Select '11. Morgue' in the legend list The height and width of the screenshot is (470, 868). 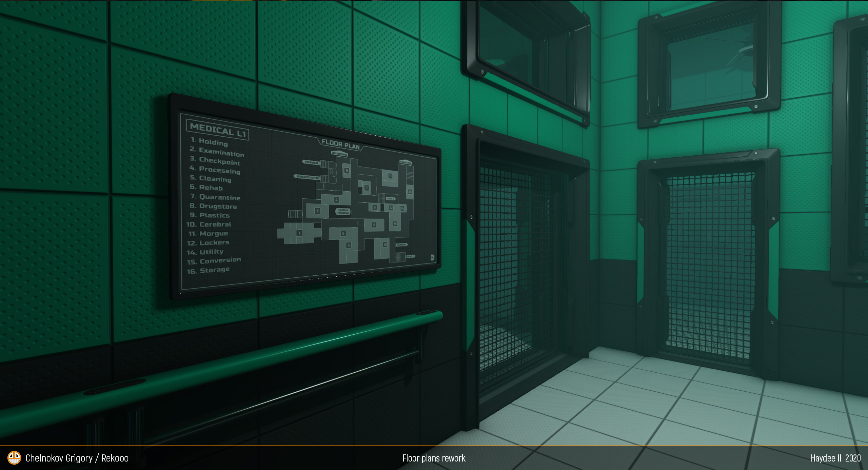(208, 234)
